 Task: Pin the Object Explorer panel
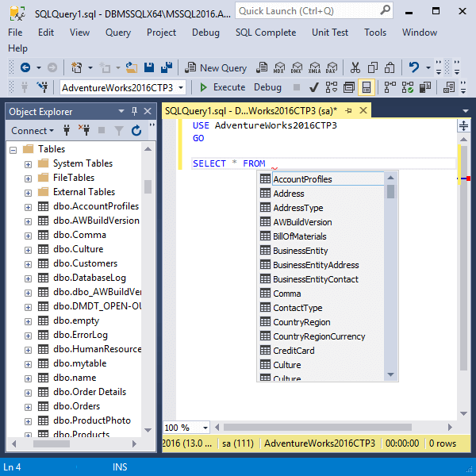click(135, 111)
